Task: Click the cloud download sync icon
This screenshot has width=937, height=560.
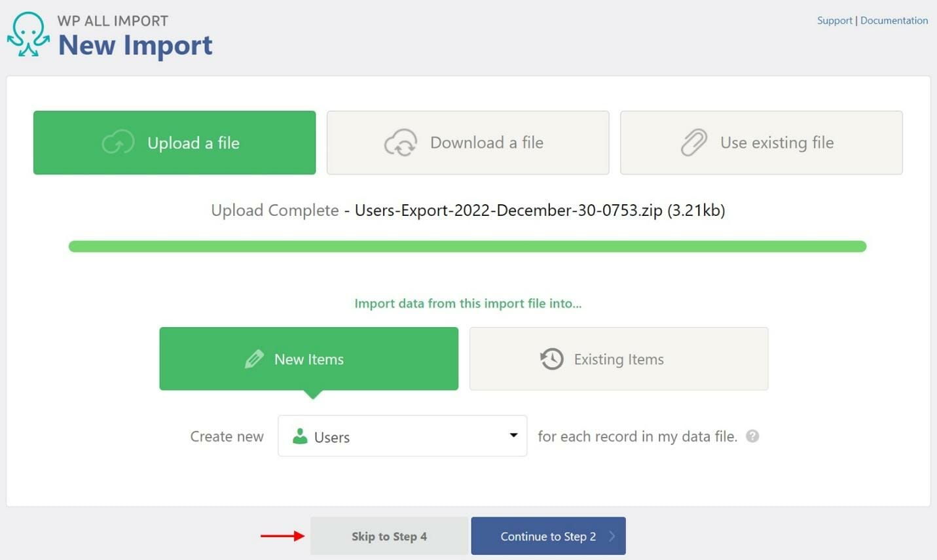Action: [x=401, y=142]
